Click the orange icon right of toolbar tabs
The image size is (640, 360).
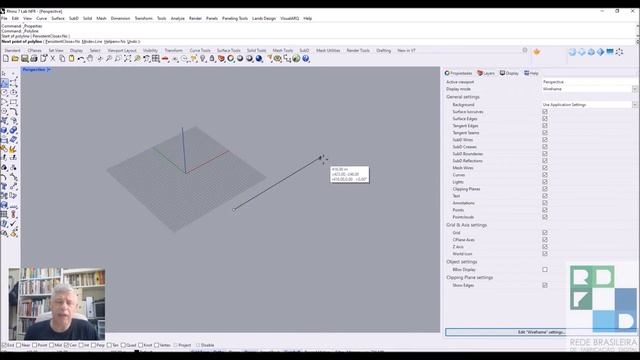[x=537, y=51]
